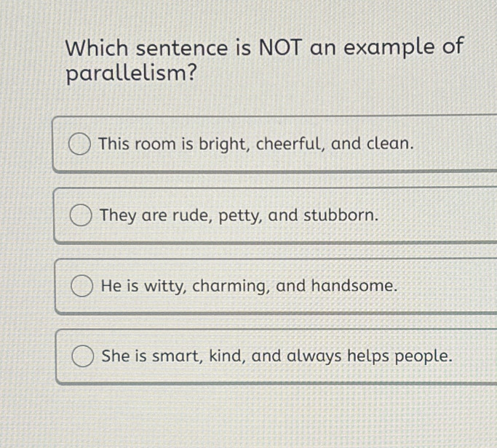Click the answer text "This room is bright, cheerful, and clean."

point(256,143)
